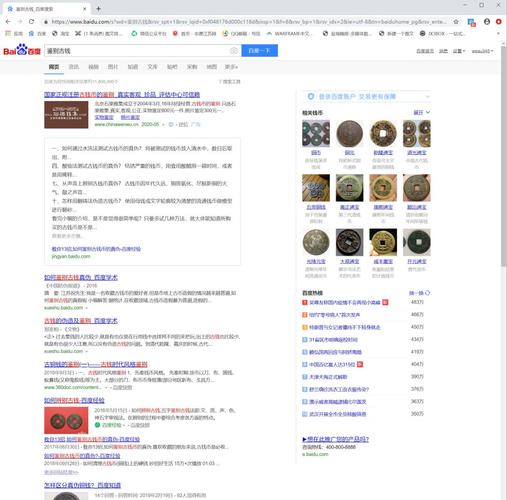Screen dimensions: 507x500
Task: Open the first 百度学术 result title
Action: pos(81,277)
